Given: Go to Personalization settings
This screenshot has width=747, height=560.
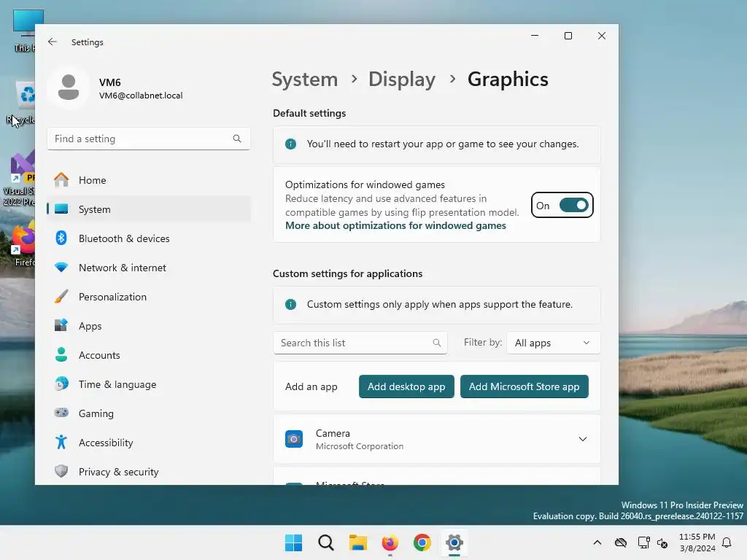Looking at the screenshot, I should click(x=149, y=297).
